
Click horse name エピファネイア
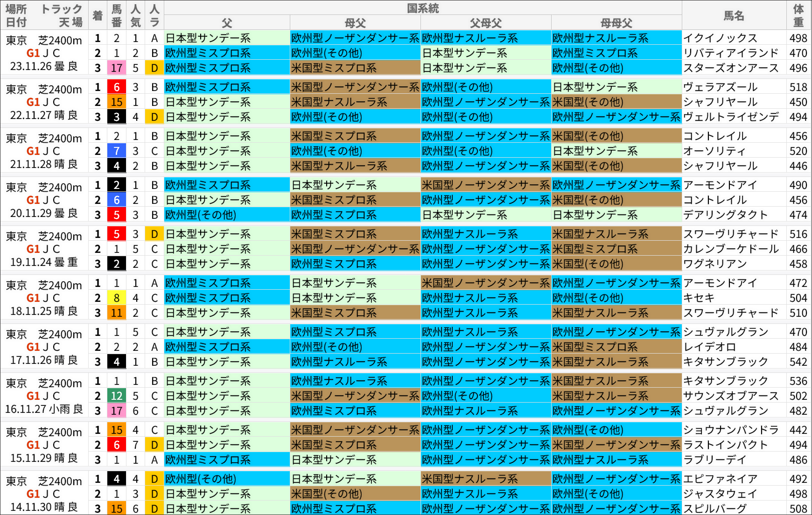coord(720,479)
